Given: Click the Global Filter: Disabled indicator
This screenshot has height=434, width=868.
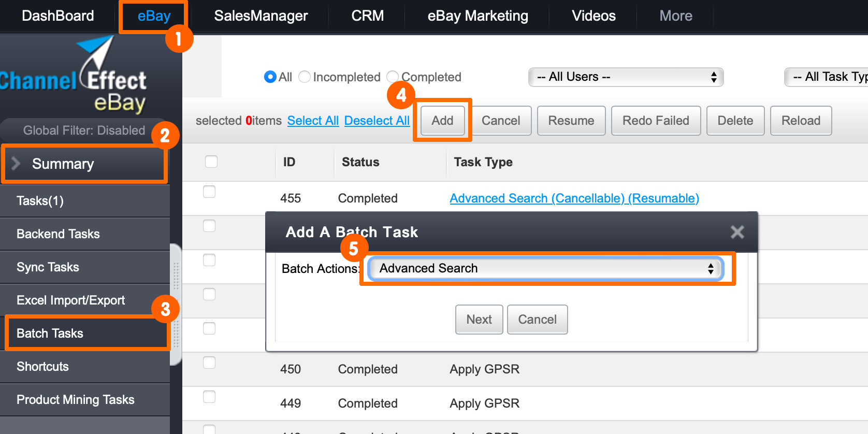Looking at the screenshot, I should 84,130.
